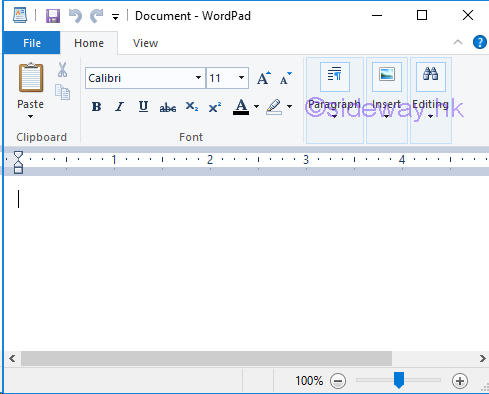
Task: Toggle strikethrough formatting
Action: click(x=168, y=107)
